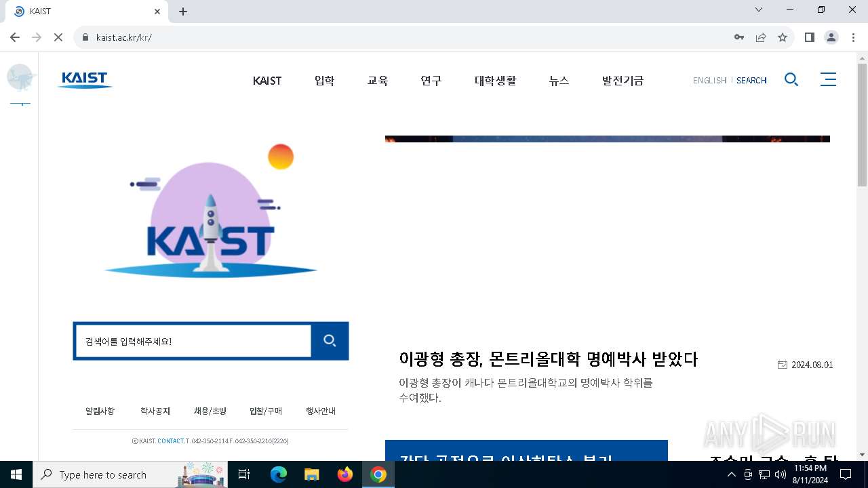868x488 pixels.
Task: Click the KAIST rocket illustration
Action: point(211,211)
